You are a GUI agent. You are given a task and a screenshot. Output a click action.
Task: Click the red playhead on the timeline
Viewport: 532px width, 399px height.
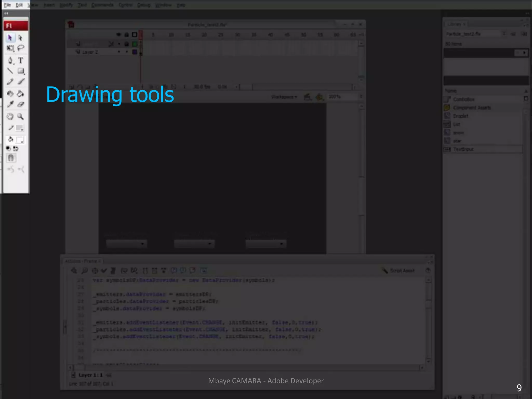tap(141, 35)
